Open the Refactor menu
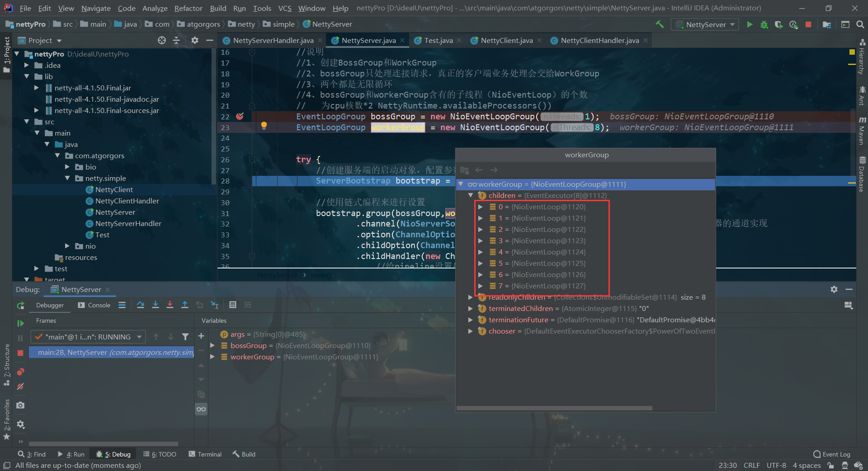Screen dimensions: 868x471 [x=188, y=8]
